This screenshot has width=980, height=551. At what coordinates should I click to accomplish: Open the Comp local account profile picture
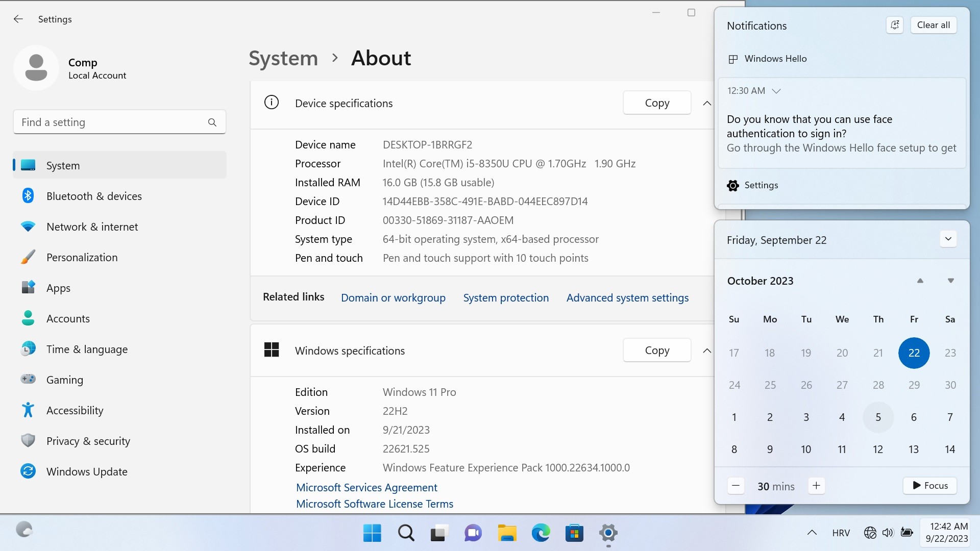pyautogui.click(x=36, y=68)
